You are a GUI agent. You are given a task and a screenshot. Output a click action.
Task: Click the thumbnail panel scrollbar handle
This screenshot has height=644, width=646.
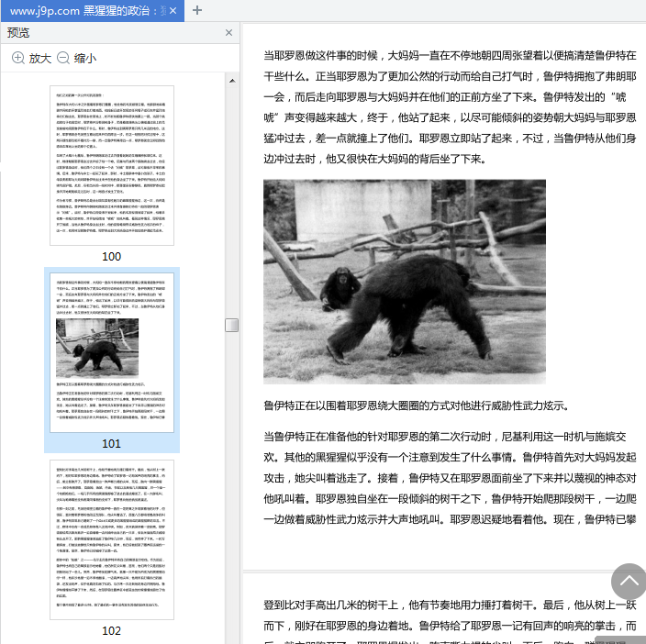point(232,326)
